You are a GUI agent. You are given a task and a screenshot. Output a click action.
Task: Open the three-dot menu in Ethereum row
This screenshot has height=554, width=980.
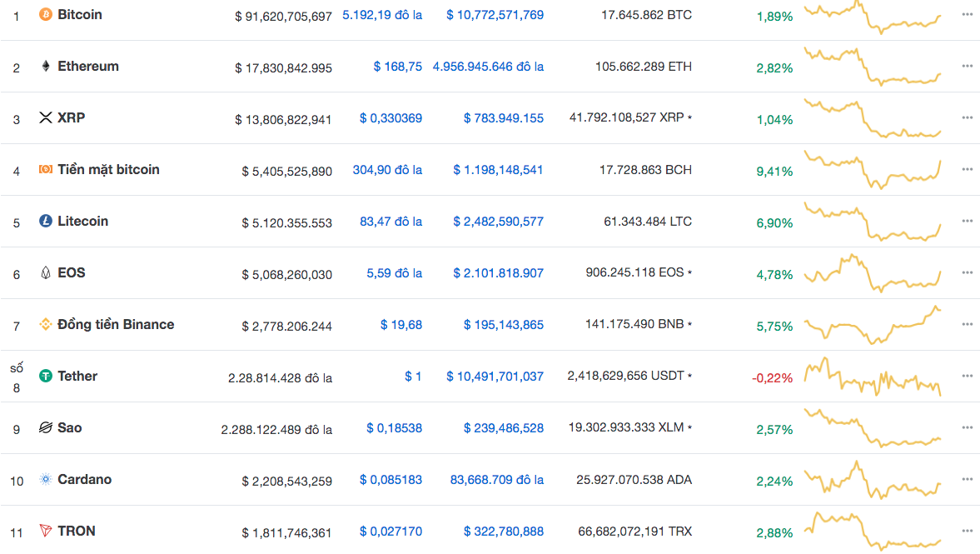coord(967,66)
